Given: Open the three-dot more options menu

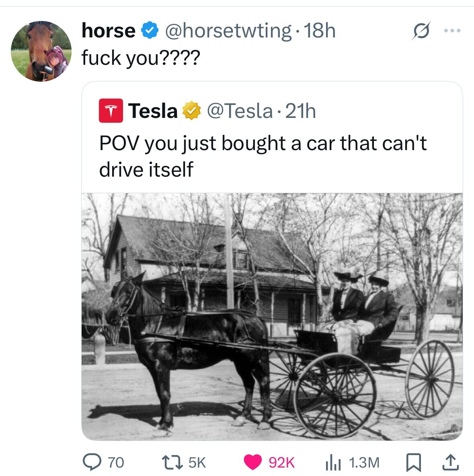Looking at the screenshot, I should pyautogui.click(x=452, y=31).
